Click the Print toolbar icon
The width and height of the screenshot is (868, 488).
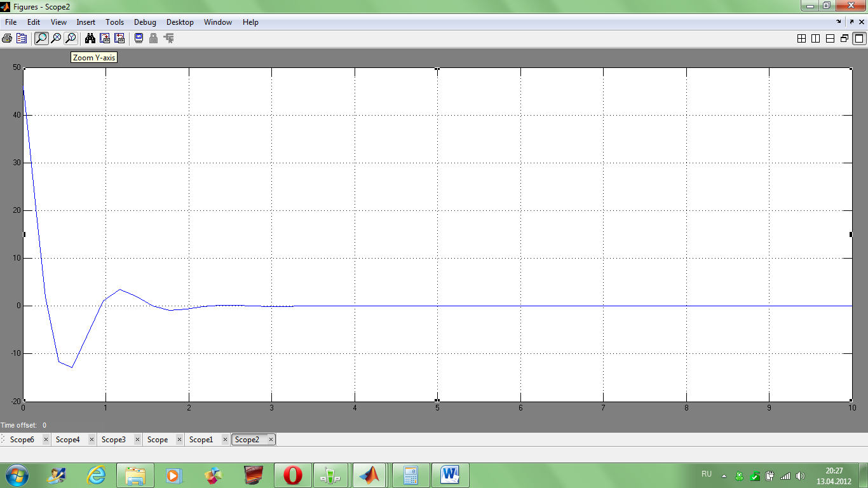[7, 38]
